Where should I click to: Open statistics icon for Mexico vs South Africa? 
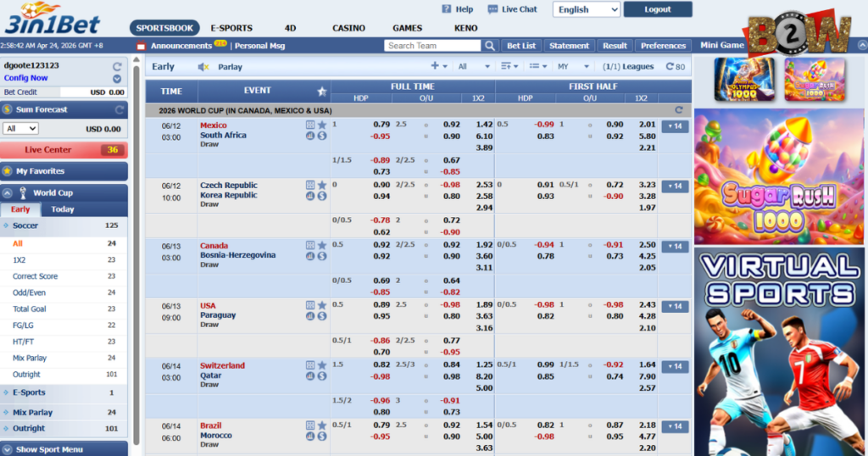(x=310, y=136)
